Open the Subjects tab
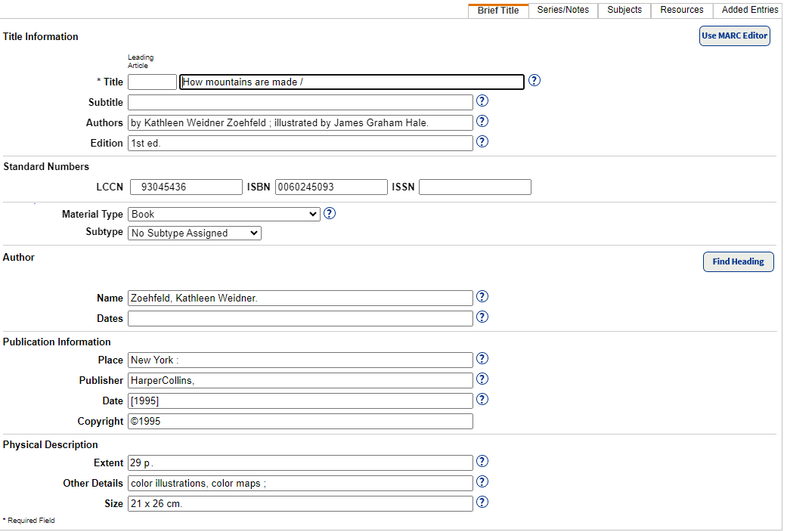 (x=624, y=10)
